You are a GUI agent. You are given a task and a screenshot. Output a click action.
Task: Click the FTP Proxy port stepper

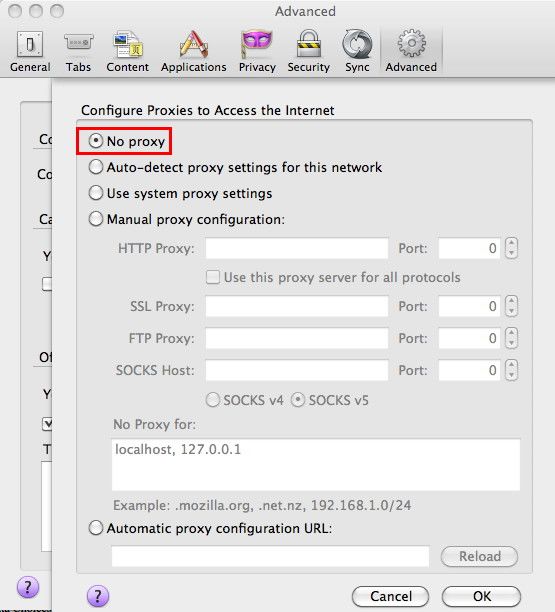(x=511, y=338)
